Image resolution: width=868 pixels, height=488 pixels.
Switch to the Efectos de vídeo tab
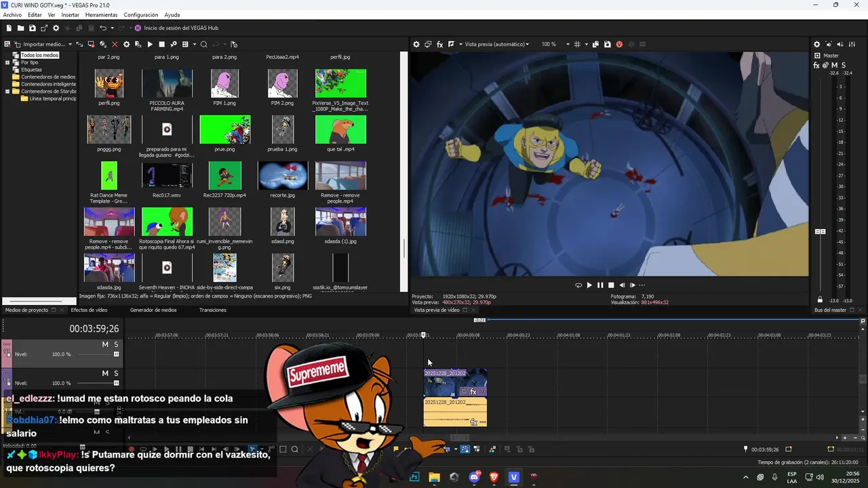click(89, 310)
